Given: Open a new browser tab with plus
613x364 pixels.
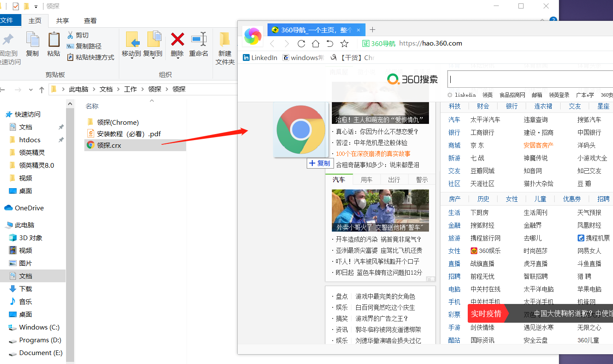Looking at the screenshot, I should click(372, 29).
